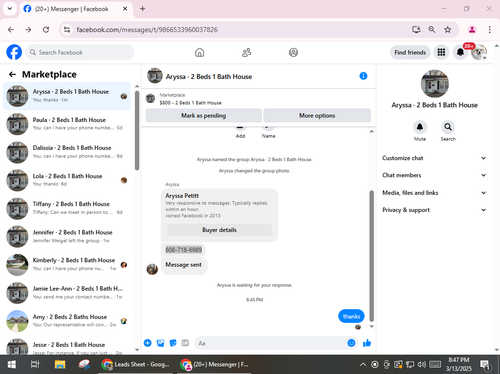Image resolution: width=500 pixels, height=374 pixels.
Task: Focus the Search Facebook field
Action: click(x=80, y=52)
